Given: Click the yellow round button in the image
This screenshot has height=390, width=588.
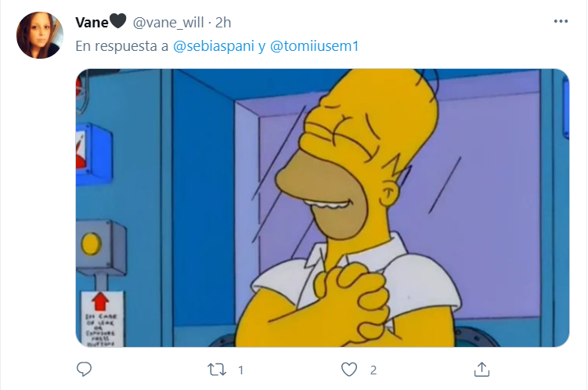Looking at the screenshot, I should 91,244.
